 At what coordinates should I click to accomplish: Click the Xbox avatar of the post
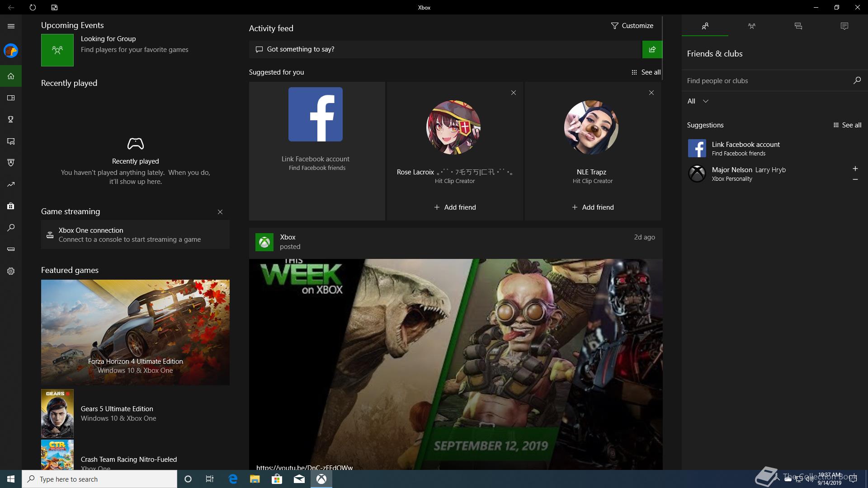tap(264, 242)
